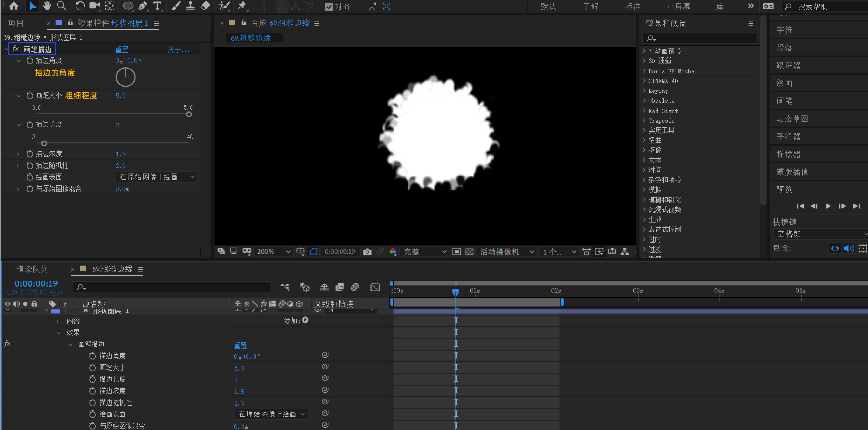
Task: Toggle preview audio speaker include button
Action: tap(849, 248)
